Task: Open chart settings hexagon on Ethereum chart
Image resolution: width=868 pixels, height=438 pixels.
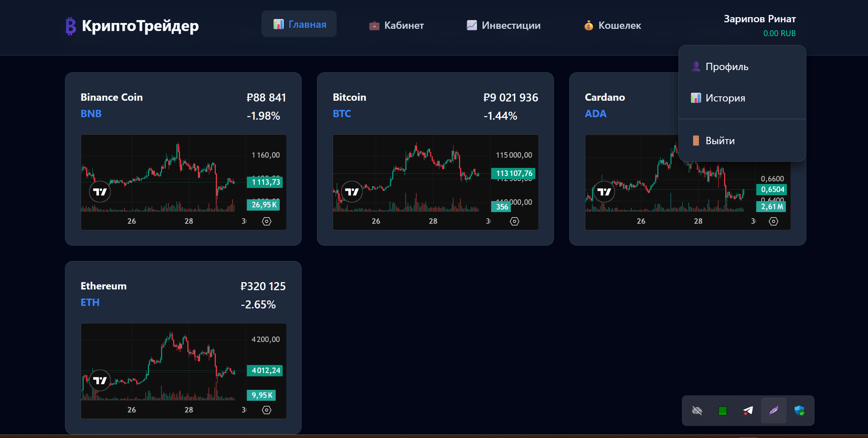Action: [x=267, y=410]
